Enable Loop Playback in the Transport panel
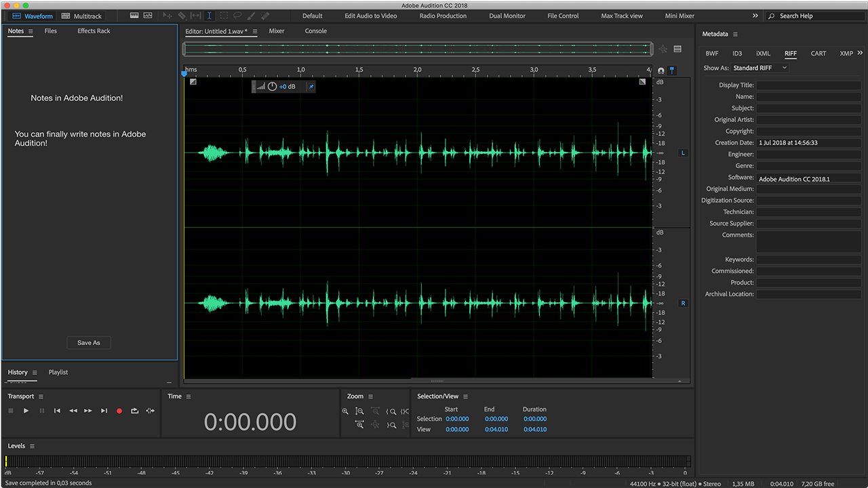Screen dimensions: 868x488 coord(134,410)
